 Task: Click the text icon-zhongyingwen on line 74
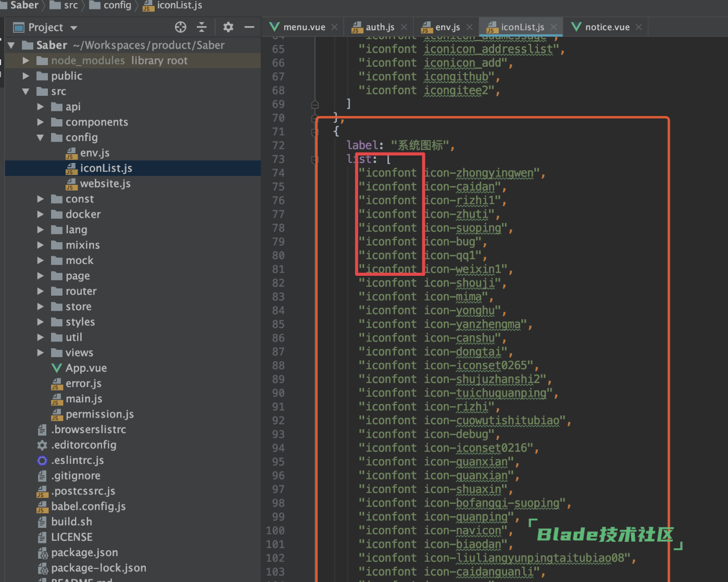(x=479, y=173)
